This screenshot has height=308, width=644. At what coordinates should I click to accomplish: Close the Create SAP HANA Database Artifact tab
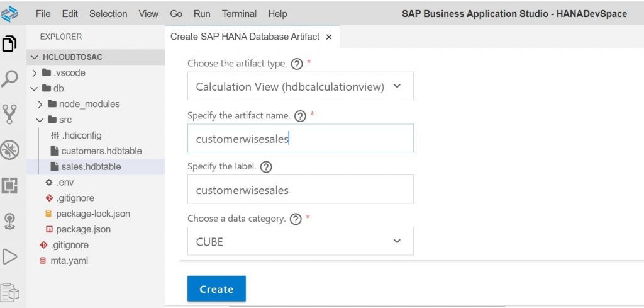(x=328, y=37)
